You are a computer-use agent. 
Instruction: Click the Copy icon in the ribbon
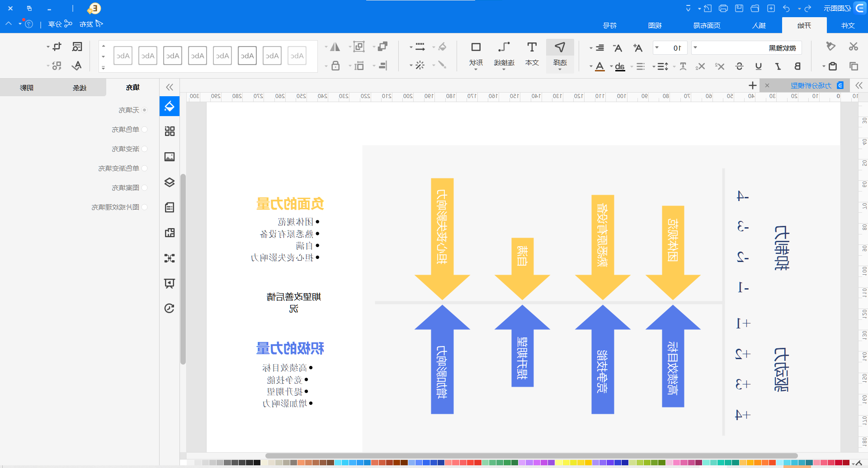click(854, 66)
